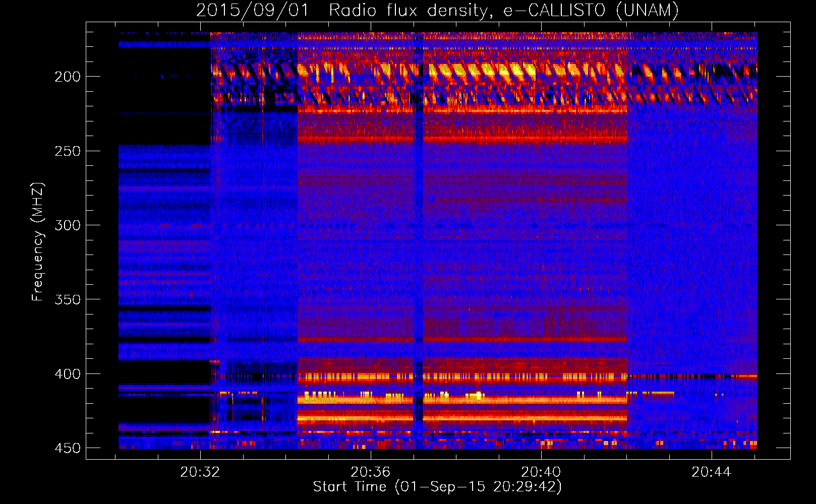The height and width of the screenshot is (504, 816).
Task: Click the 'Frequency (MHZ)' axis label
Action: pyautogui.click(x=38, y=242)
